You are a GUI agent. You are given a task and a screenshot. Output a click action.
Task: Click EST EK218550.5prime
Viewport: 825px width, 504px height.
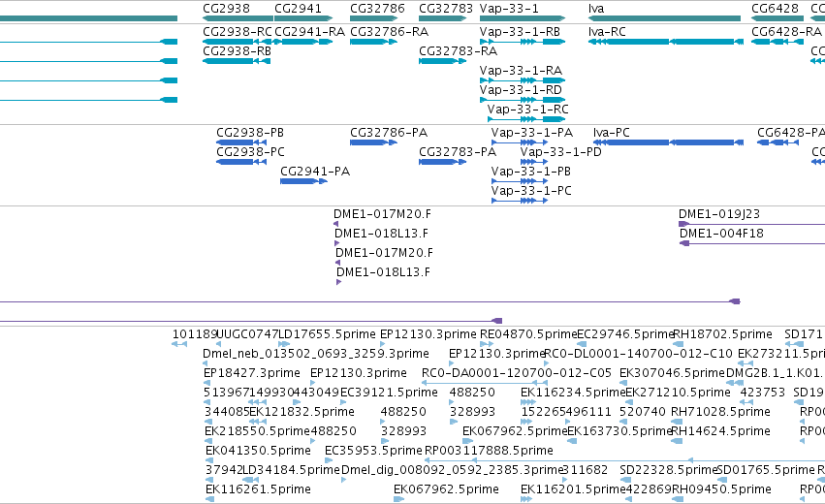(x=257, y=431)
